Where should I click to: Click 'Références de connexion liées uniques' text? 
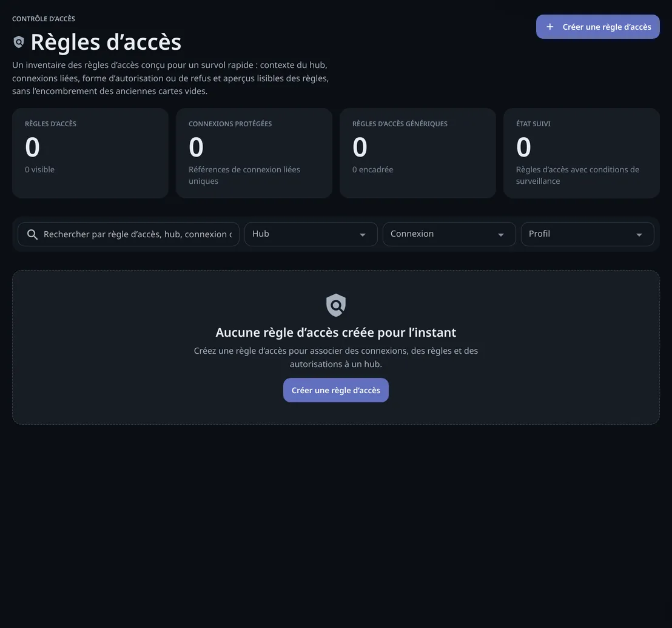(244, 175)
